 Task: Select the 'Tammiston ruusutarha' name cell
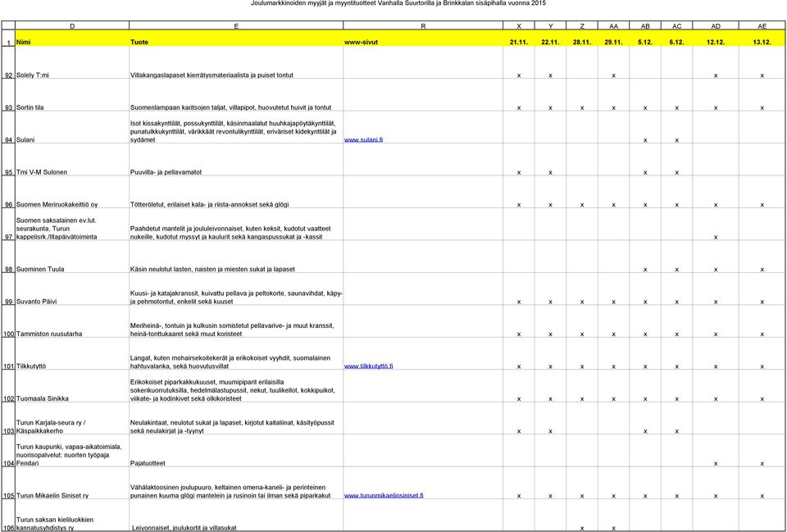pyautogui.click(x=72, y=321)
